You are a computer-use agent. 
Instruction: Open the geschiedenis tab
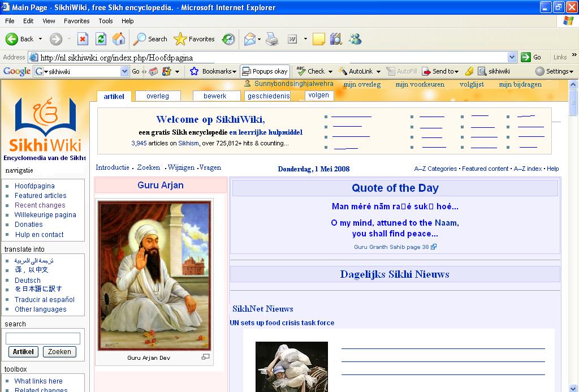[x=269, y=96]
